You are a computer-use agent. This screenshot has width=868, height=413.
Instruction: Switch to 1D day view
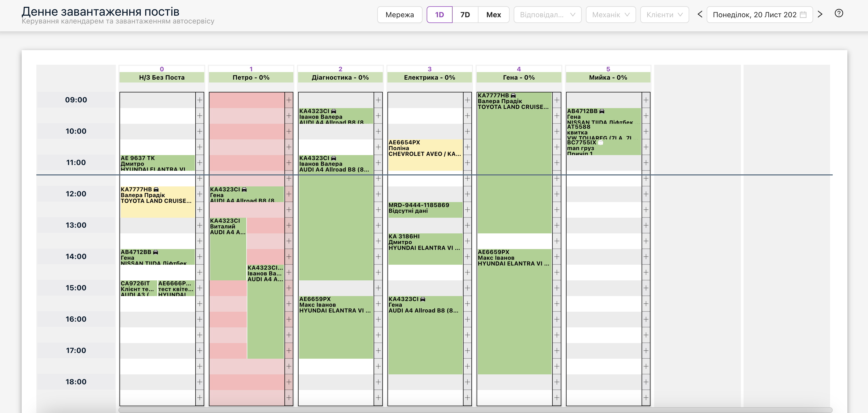(x=439, y=15)
